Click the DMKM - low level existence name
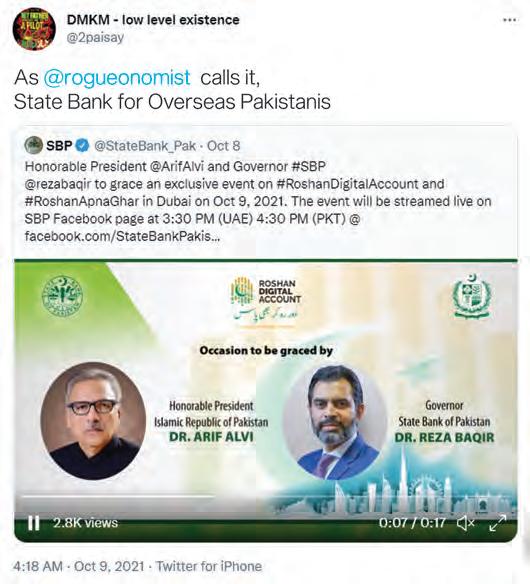This screenshot has width=530, height=584. click(x=153, y=20)
